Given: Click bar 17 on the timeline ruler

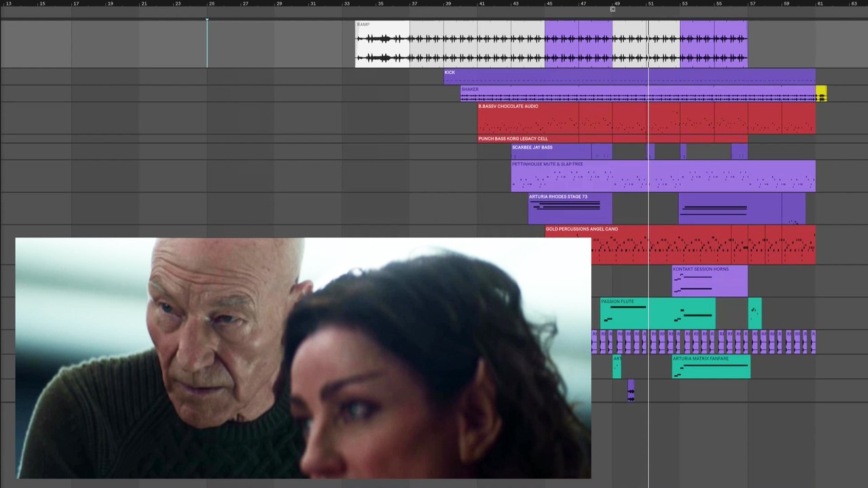Looking at the screenshot, I should [x=76, y=4].
